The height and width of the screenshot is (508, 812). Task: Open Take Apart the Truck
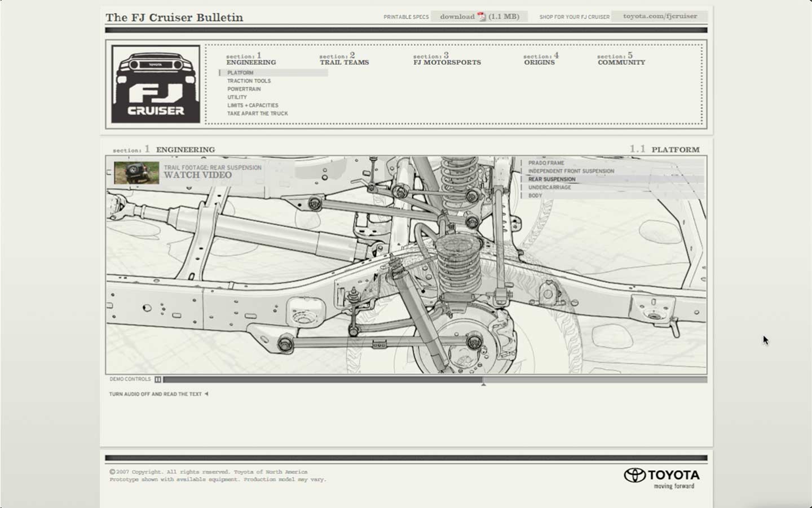pos(257,113)
